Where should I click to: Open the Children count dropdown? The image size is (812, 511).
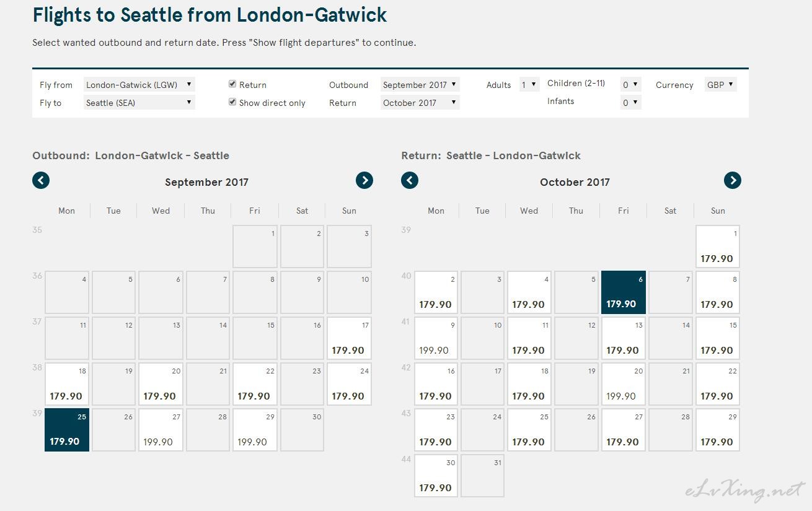630,85
